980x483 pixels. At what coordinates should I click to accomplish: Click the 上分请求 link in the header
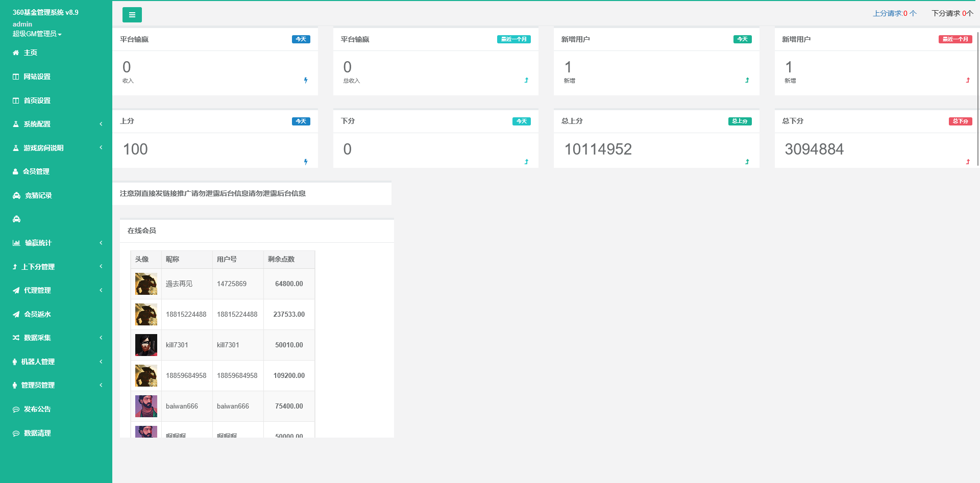pos(894,13)
